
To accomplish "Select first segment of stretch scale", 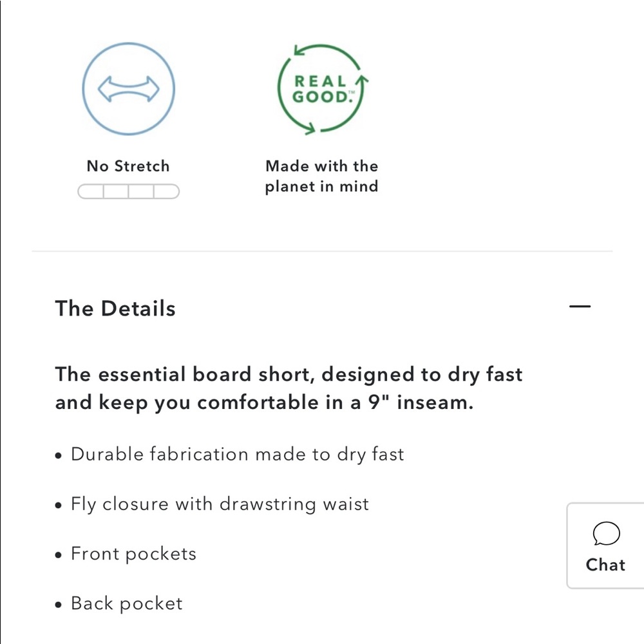I will [x=91, y=191].
